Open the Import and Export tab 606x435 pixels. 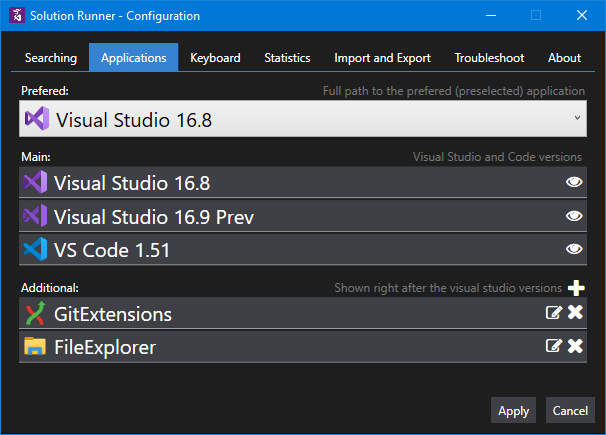pyautogui.click(x=382, y=58)
